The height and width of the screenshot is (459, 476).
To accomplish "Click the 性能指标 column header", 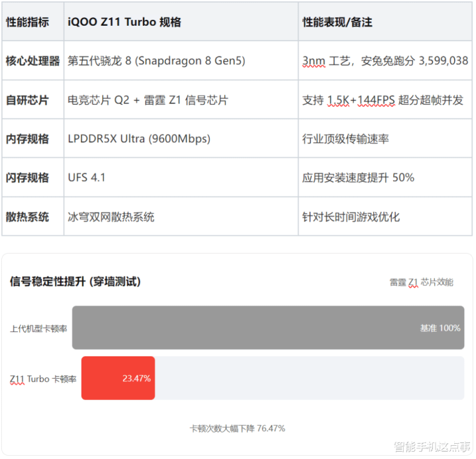I will (x=27, y=22).
